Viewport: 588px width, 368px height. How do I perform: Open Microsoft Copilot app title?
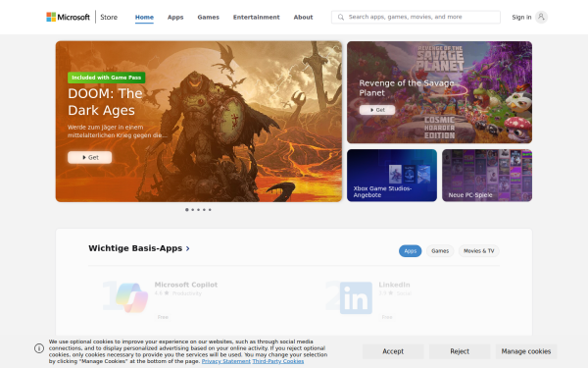coord(186,285)
